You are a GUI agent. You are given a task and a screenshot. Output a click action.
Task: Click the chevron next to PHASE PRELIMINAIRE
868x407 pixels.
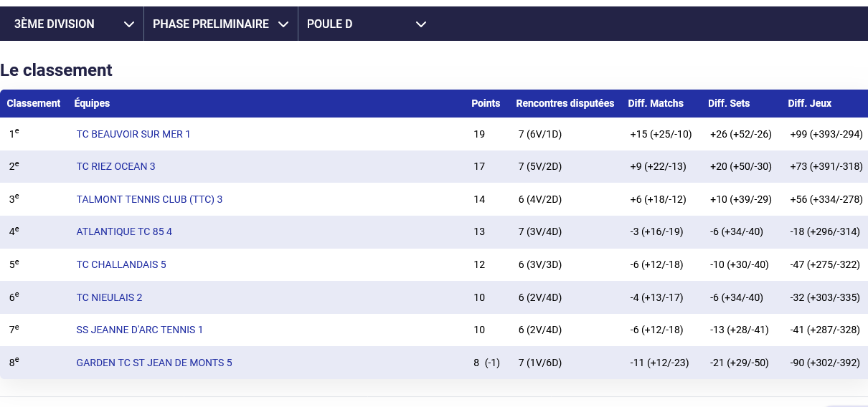tap(283, 24)
